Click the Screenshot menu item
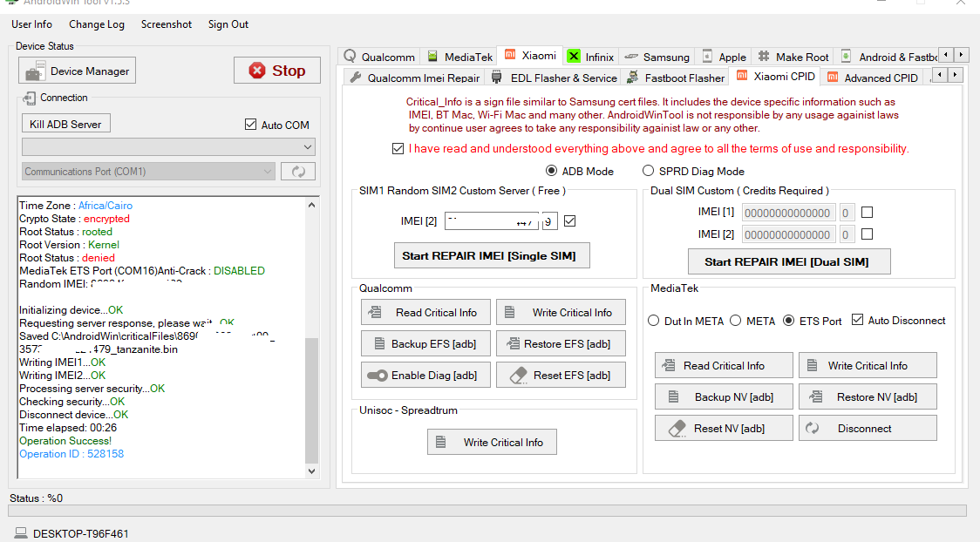The image size is (980, 542). pos(167,24)
